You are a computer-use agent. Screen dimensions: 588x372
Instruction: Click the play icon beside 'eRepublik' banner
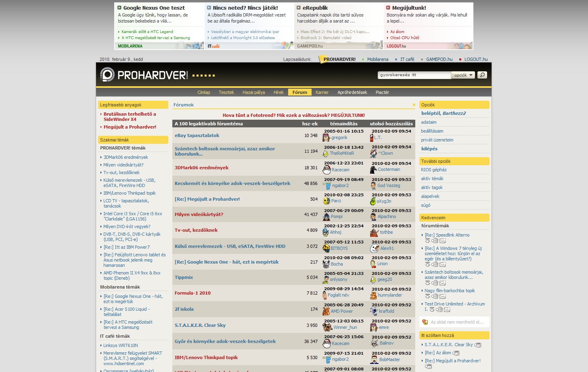(299, 8)
